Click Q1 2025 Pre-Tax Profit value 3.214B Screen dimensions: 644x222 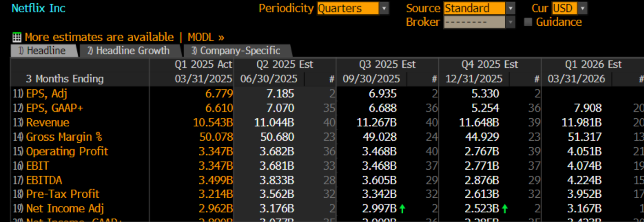coord(216,194)
